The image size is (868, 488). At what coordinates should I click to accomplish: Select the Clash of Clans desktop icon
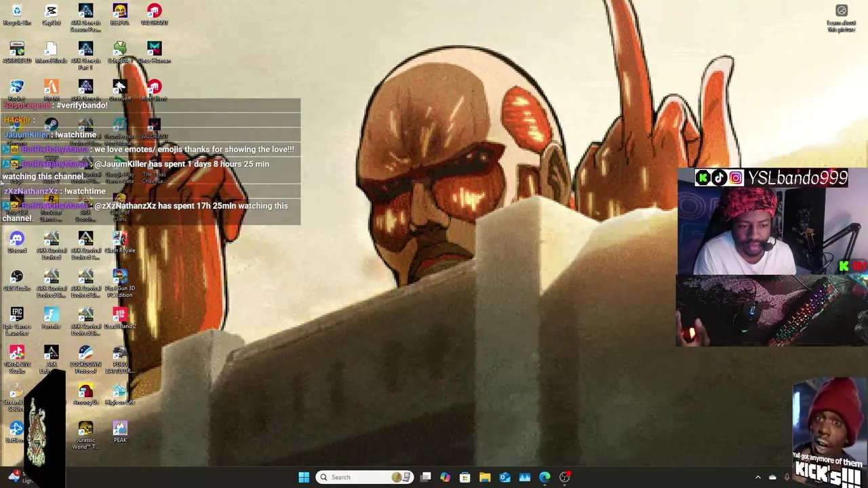tap(120, 208)
